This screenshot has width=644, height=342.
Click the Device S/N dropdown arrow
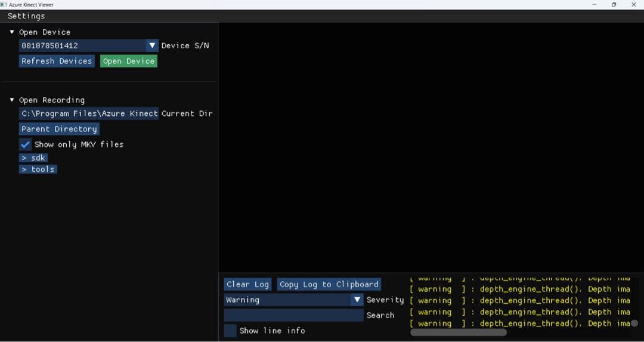[152, 45]
